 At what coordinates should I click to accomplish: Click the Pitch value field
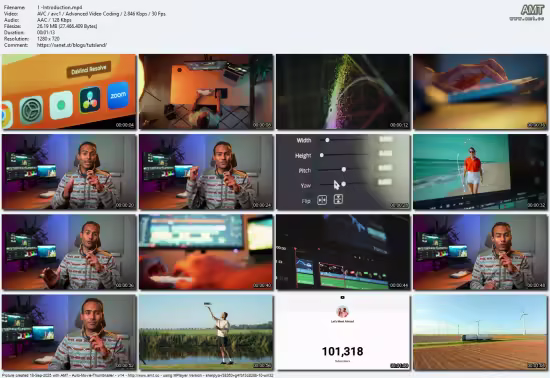[x=385, y=168]
